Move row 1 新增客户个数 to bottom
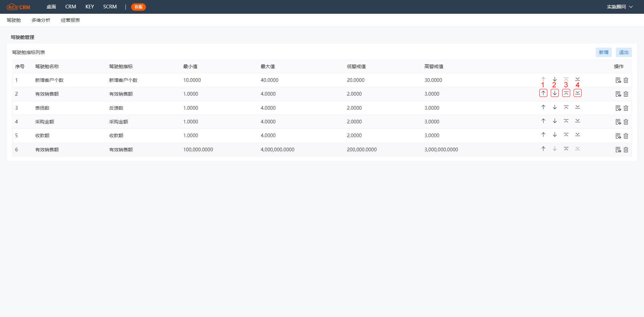This screenshot has height=317, width=644. pyautogui.click(x=578, y=79)
